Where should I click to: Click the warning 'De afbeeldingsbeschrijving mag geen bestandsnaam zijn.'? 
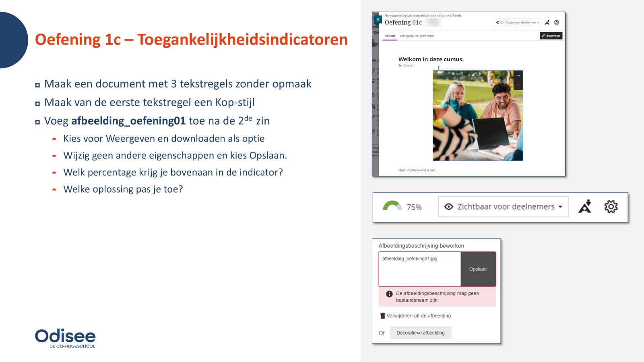tap(438, 297)
